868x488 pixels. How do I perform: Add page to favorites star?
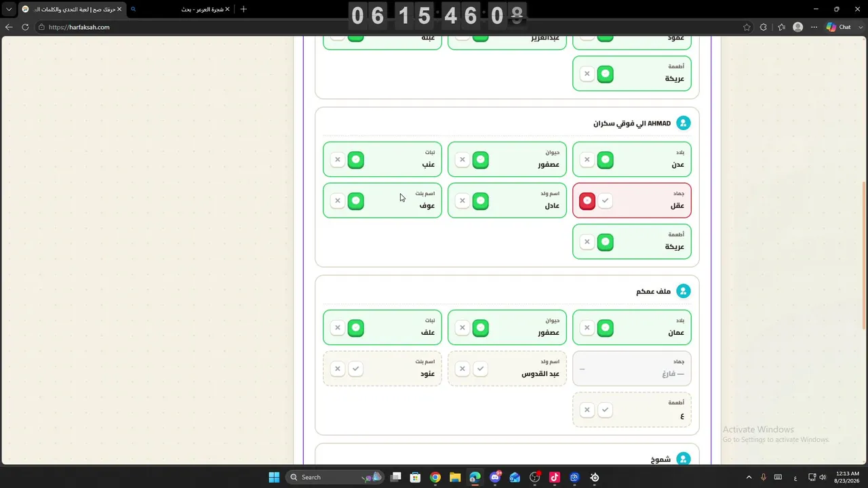(747, 27)
